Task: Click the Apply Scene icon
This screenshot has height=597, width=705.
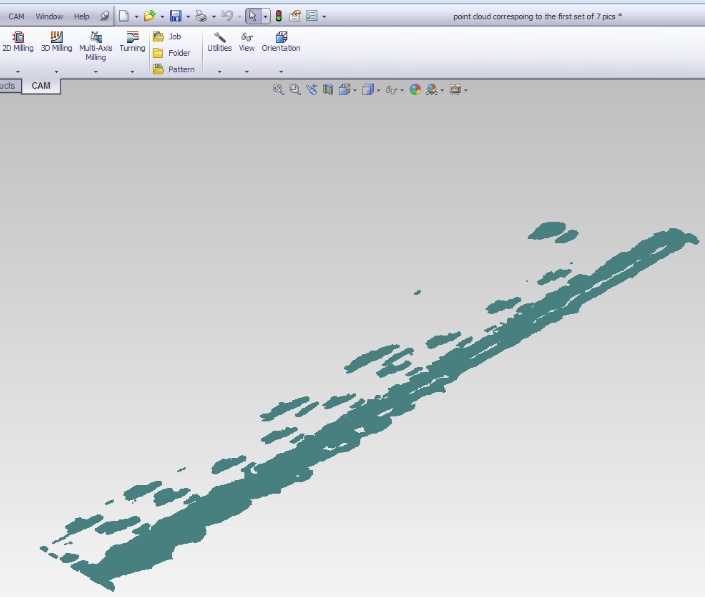Action: pyautogui.click(x=432, y=90)
